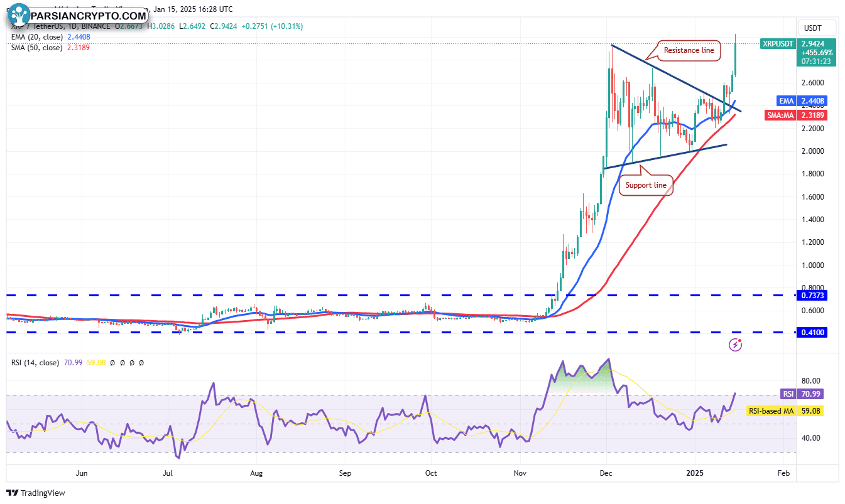The width and height of the screenshot is (845, 504).
Task: Click the Oct label on the time axis
Action: click(x=430, y=472)
